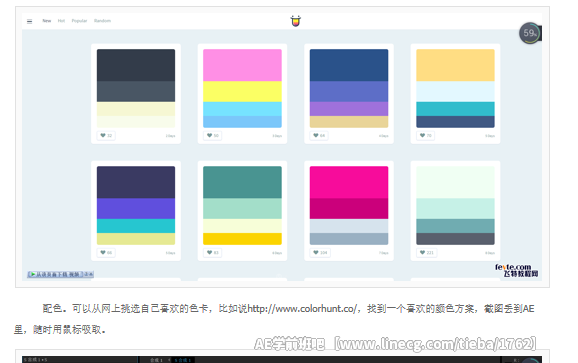This screenshot has height=363, width=578.
Task: Switch to the Hot tab
Action: coord(61,21)
